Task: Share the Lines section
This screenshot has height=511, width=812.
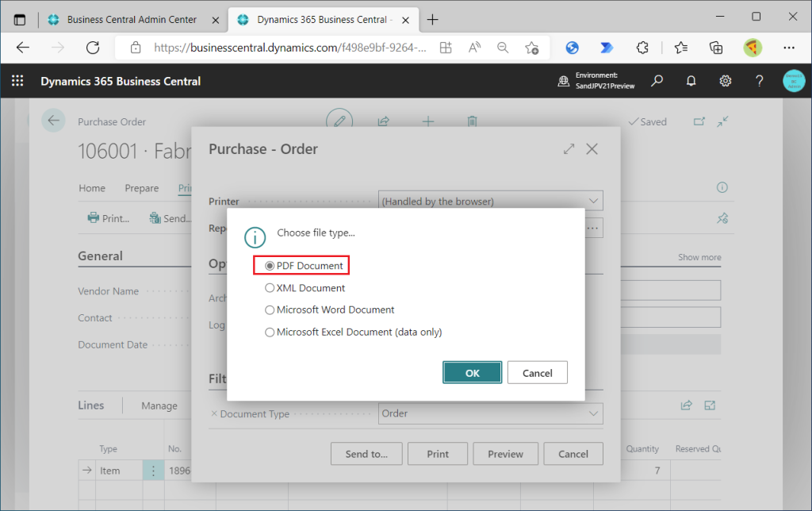Action: click(x=686, y=405)
